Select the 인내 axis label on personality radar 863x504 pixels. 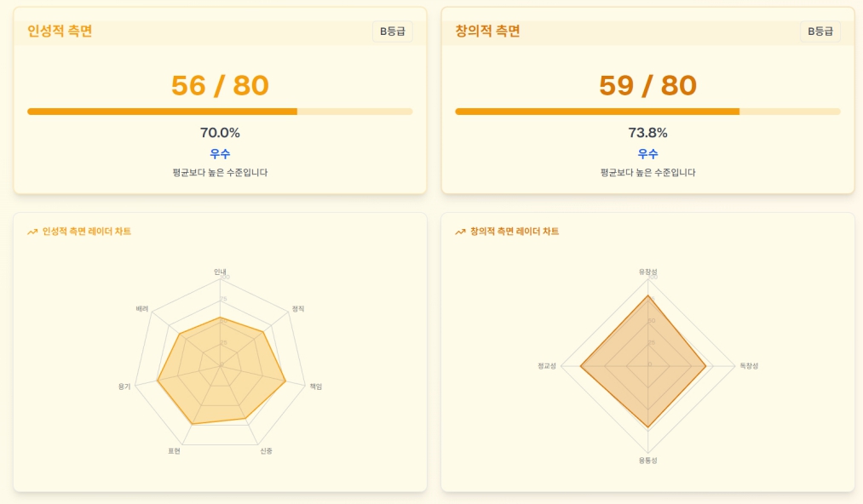(219, 273)
